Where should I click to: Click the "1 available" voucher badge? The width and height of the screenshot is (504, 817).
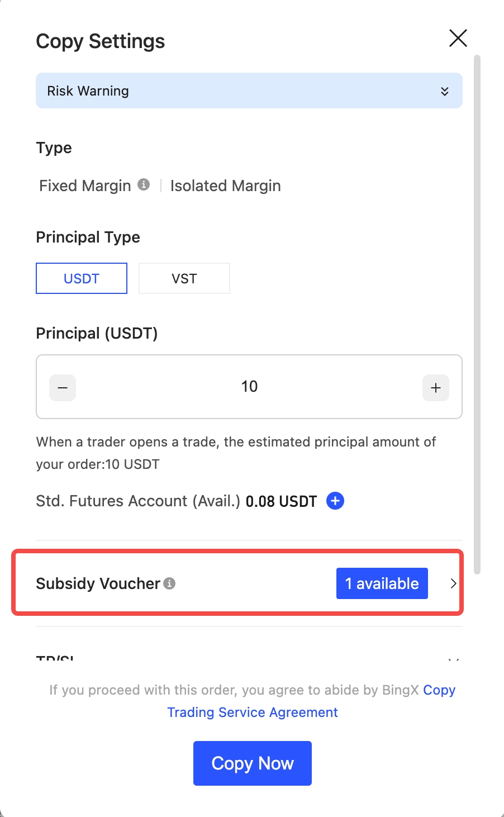[382, 583]
